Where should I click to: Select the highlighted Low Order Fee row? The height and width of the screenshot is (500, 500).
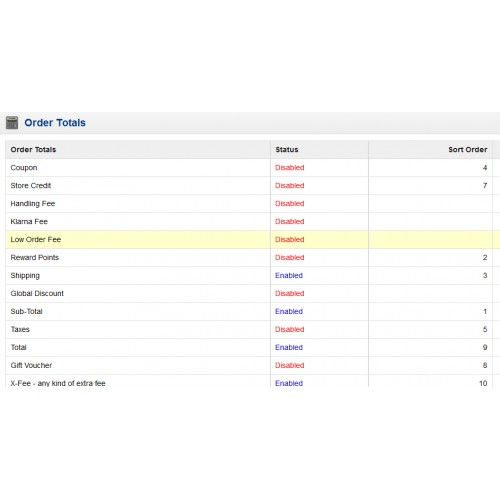click(253, 240)
